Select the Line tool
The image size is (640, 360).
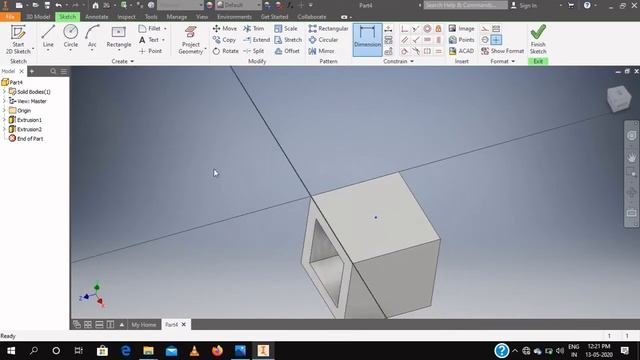pos(48,36)
